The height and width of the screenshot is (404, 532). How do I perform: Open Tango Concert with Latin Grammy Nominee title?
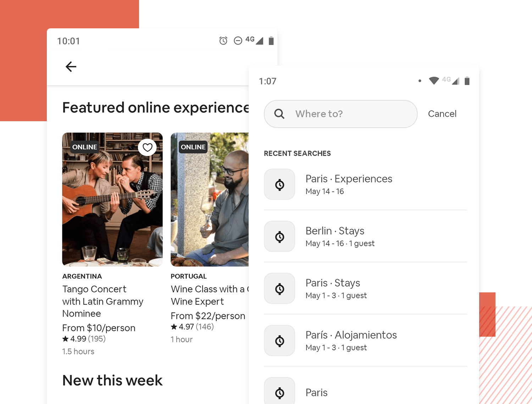(x=103, y=301)
